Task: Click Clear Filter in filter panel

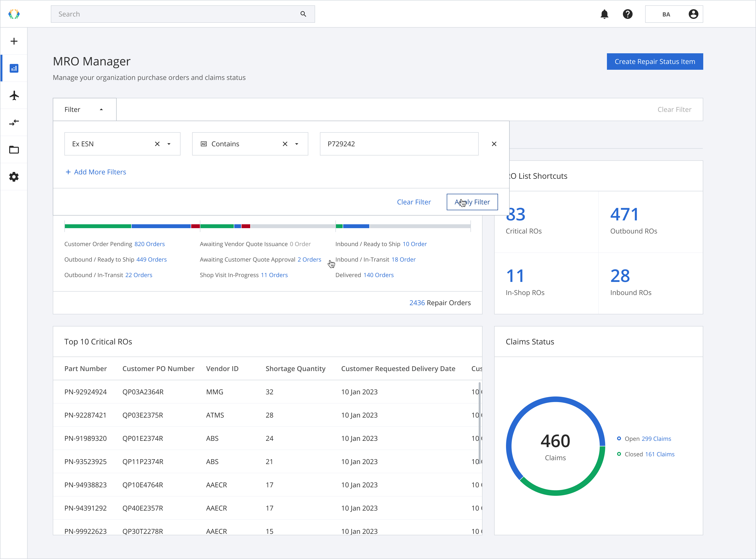Action: 414,202
